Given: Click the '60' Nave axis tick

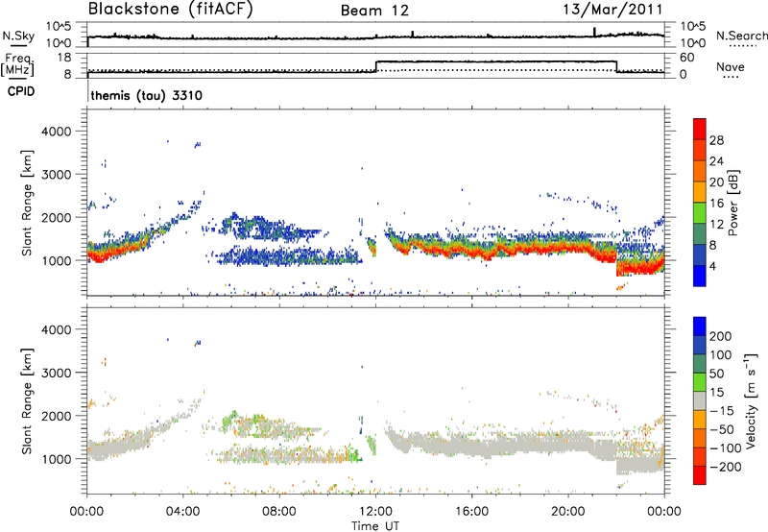Looking at the screenshot, I should (687, 58).
